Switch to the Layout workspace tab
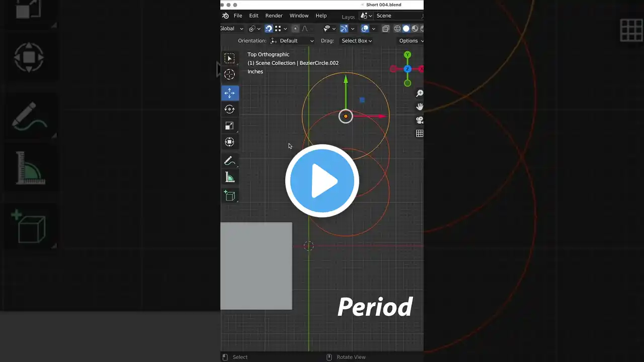Image resolution: width=644 pixels, height=362 pixels. pos(349,17)
